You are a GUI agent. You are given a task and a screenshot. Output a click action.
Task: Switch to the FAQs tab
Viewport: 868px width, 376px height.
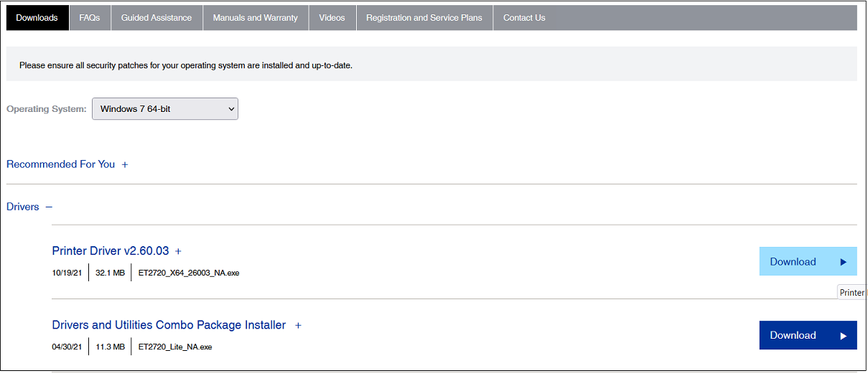(90, 18)
